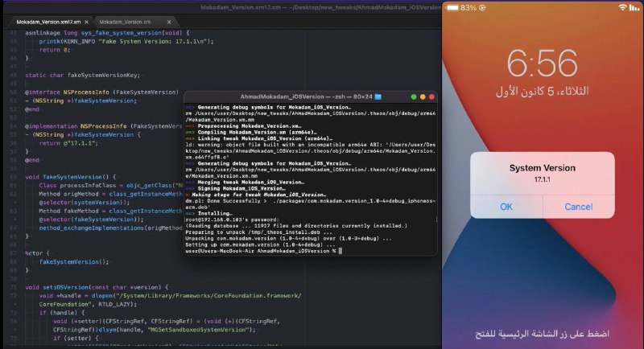Viewport: 644px width, 349px height.
Task: Click '@implementation NSProcessInfo' code line
Action: click(x=104, y=126)
